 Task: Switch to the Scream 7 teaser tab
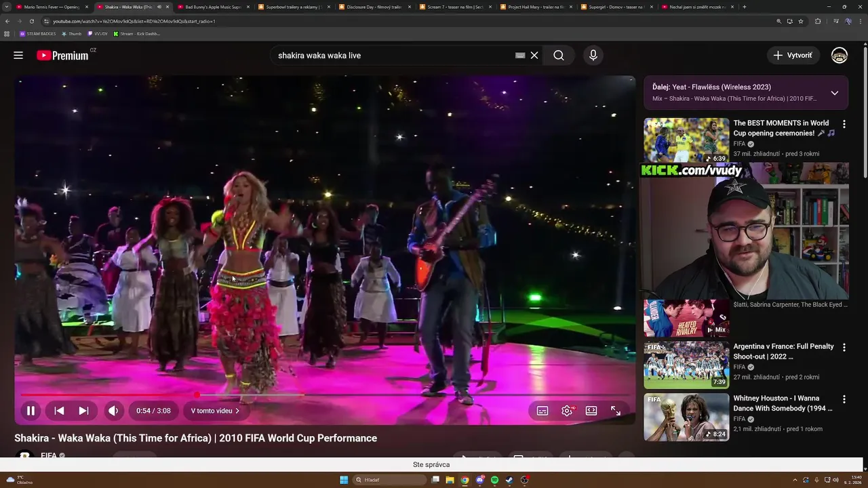(456, 7)
